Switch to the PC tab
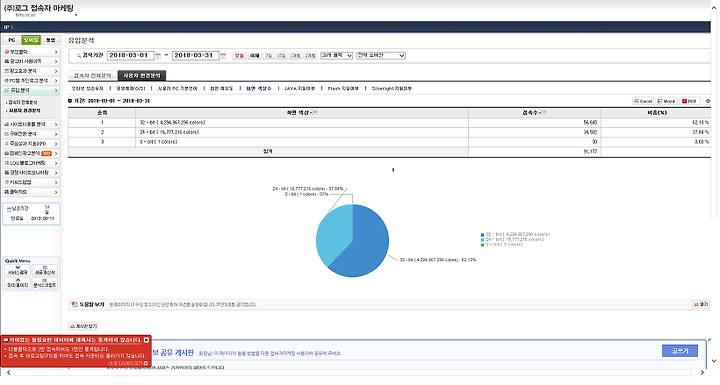 pos(12,40)
